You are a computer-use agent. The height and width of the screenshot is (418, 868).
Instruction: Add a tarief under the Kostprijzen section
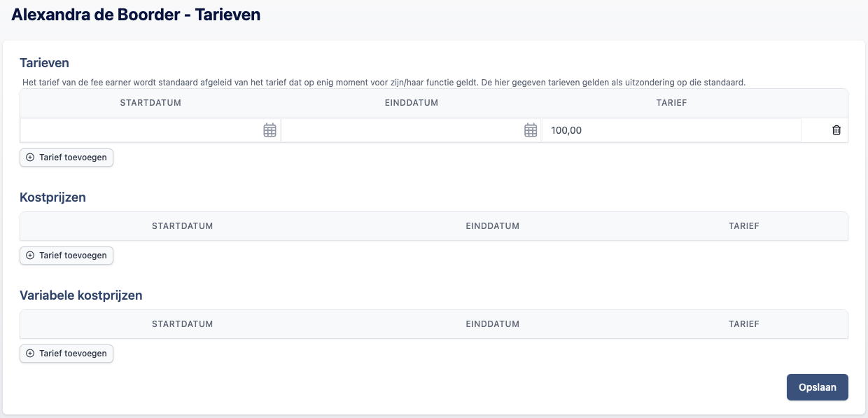tap(66, 256)
